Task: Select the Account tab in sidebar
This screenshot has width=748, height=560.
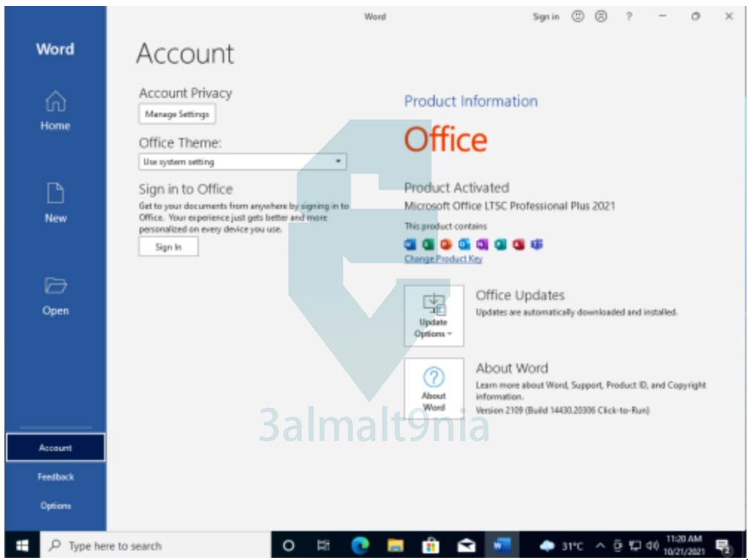Action: coord(56,447)
